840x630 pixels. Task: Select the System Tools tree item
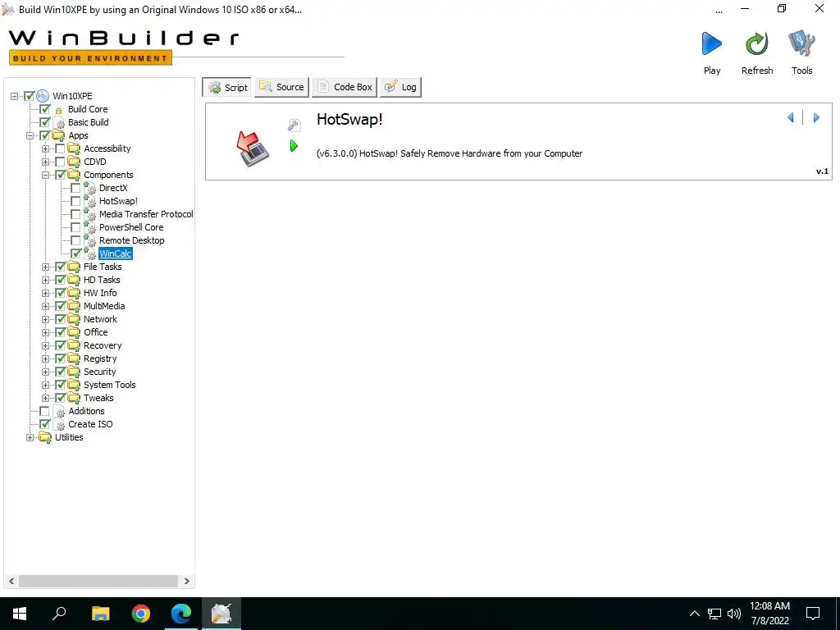[110, 386]
